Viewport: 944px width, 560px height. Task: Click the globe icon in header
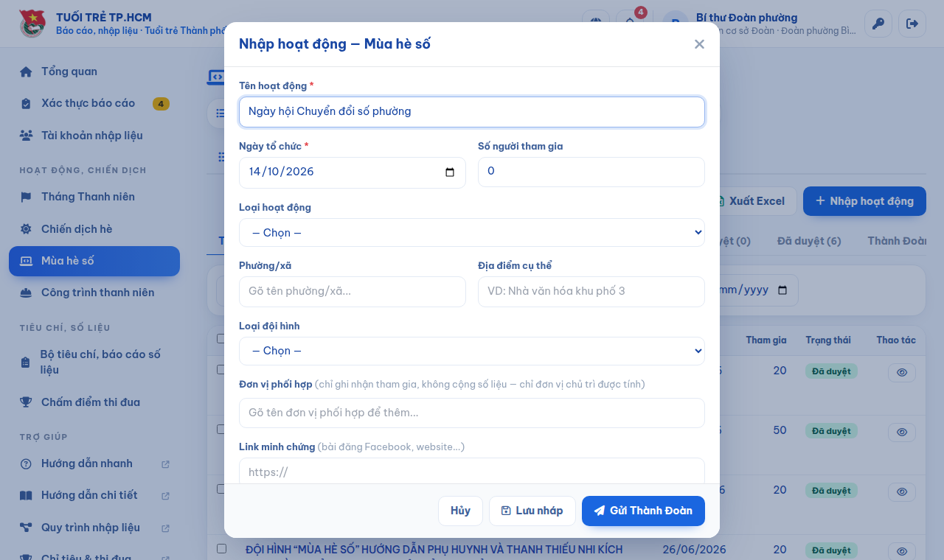[596, 22]
